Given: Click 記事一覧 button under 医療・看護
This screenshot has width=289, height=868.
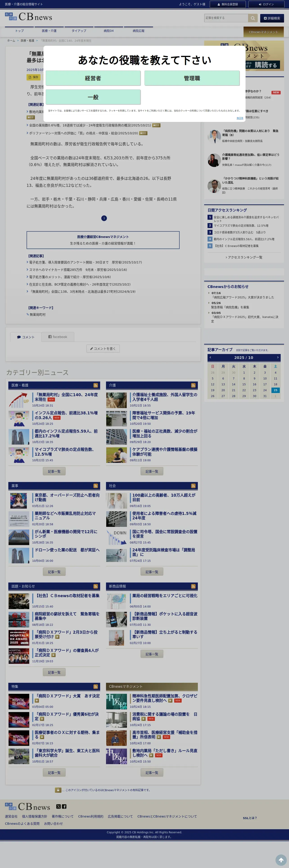Looking at the screenshot, I should [54, 471].
